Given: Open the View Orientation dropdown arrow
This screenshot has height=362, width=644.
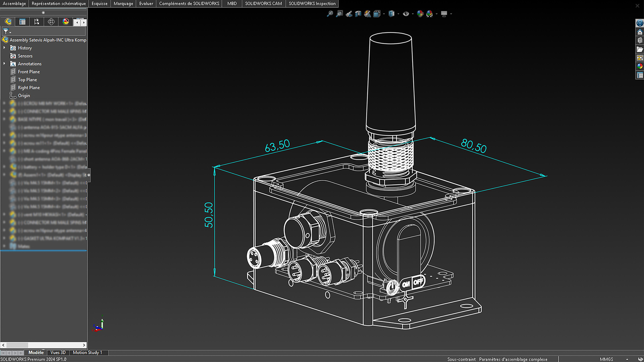Looking at the screenshot, I should tap(384, 14).
